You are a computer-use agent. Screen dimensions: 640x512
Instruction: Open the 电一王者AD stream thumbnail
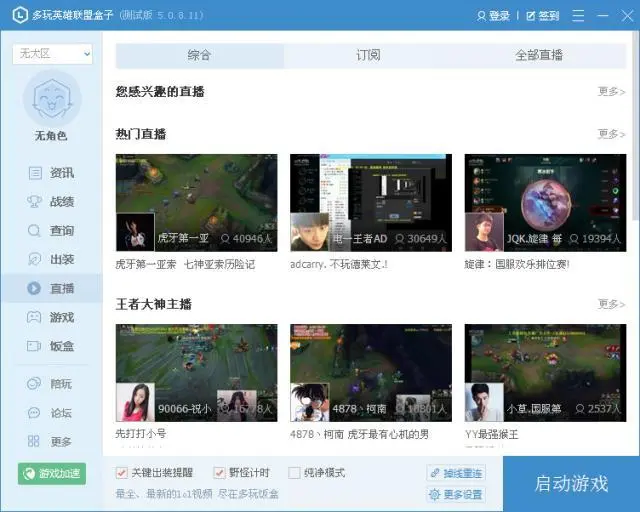click(x=371, y=203)
